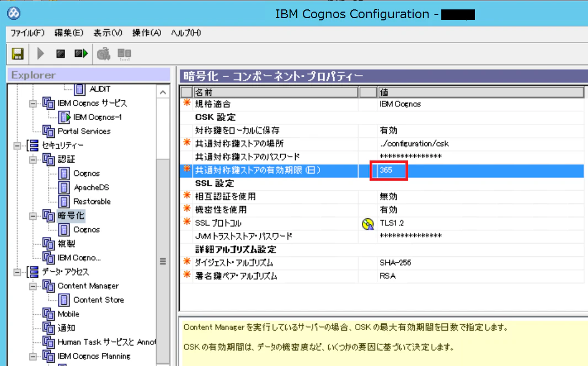Click the 規格適合 property row name
Viewport: 588px width, 366px height.
(x=212, y=104)
